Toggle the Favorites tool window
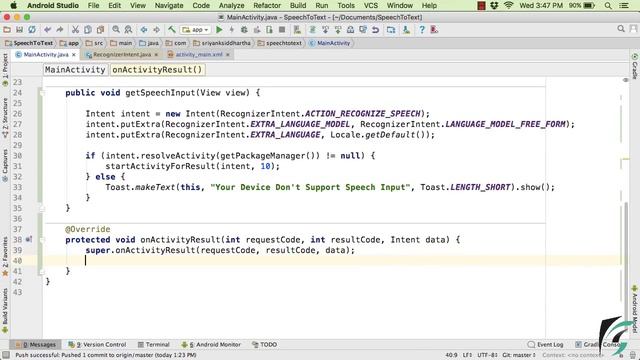Image resolution: width=640 pixels, height=360 pixels. click(x=5, y=256)
